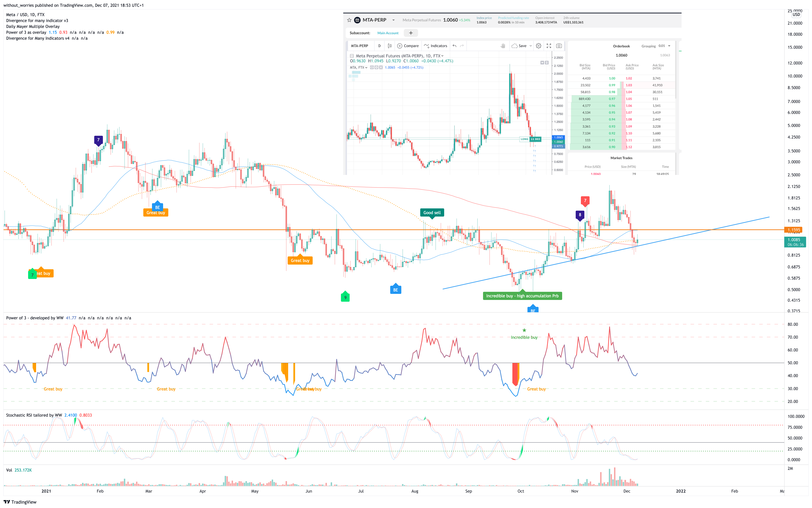The image size is (812, 508).
Task: Click the hand pan icon
Action: pyautogui.click(x=503, y=46)
